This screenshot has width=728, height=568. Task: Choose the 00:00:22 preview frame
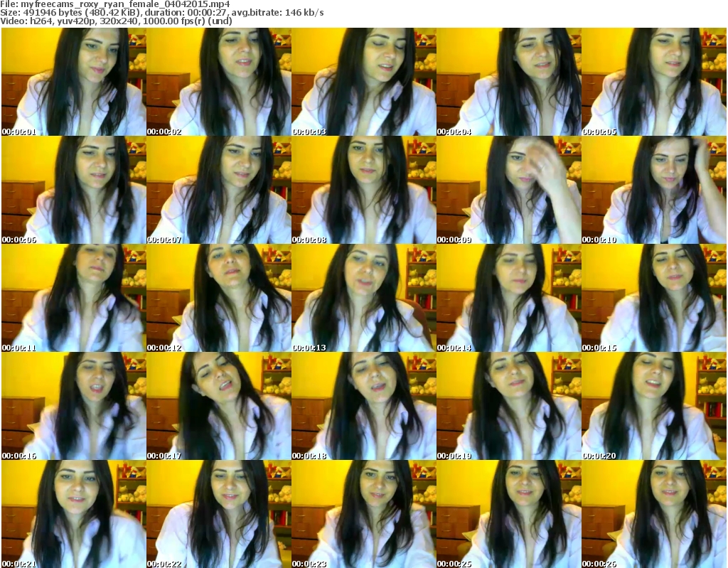point(219,514)
